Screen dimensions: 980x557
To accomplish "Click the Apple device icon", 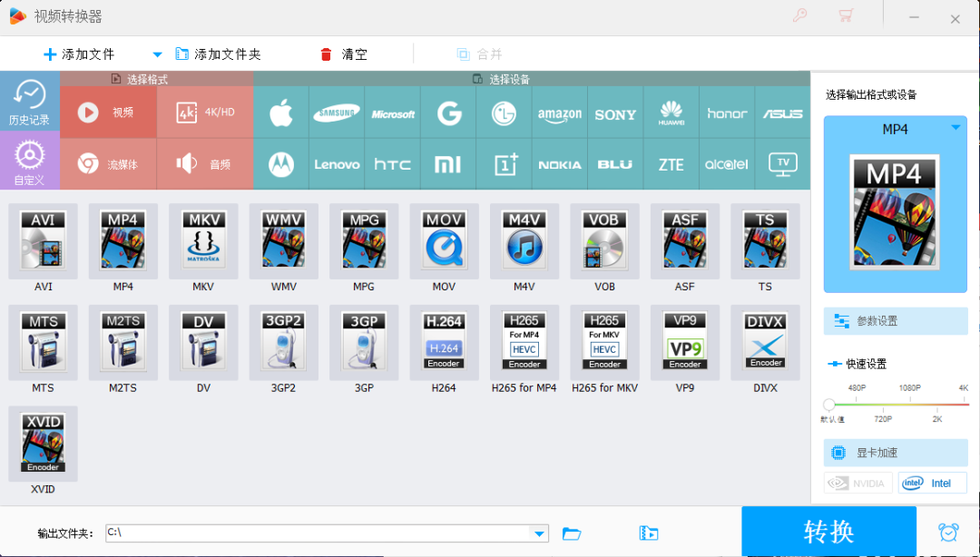I will click(281, 113).
